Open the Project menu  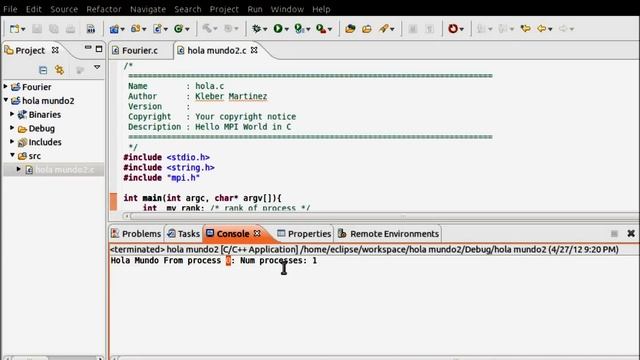click(x=224, y=9)
